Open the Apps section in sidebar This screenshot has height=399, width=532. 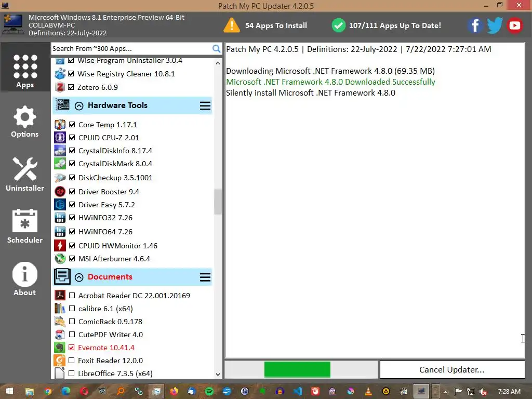tap(25, 67)
